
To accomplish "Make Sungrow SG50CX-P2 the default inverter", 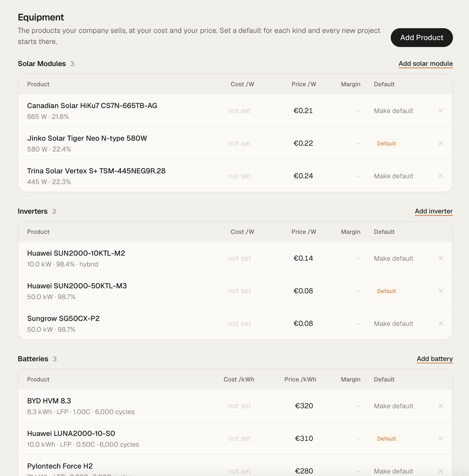I will (x=393, y=323).
